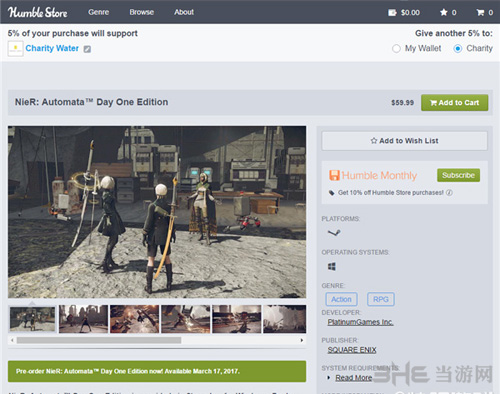Expand the Read More system requirements arrow
Viewport: 500px width, 394px height.
[329, 378]
